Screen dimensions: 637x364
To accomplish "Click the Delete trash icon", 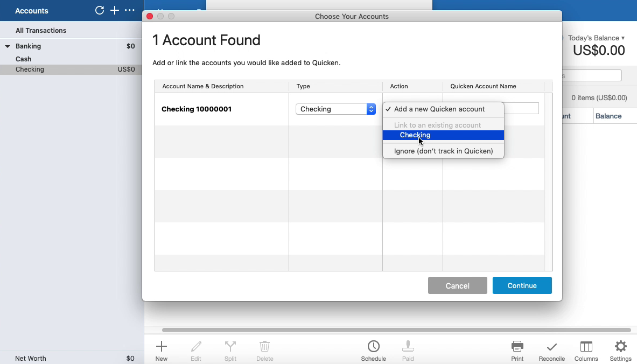I will [x=264, y=351].
